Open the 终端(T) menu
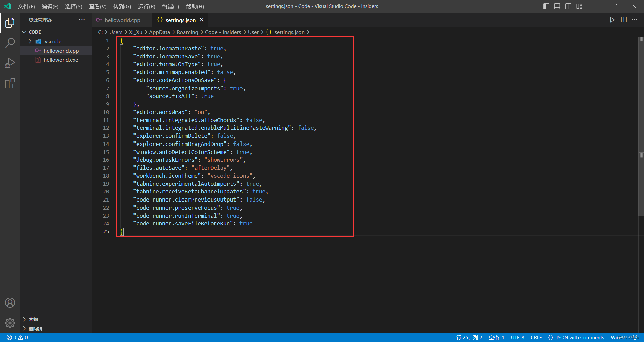Screen dimensions: 644x342 click(170, 6)
